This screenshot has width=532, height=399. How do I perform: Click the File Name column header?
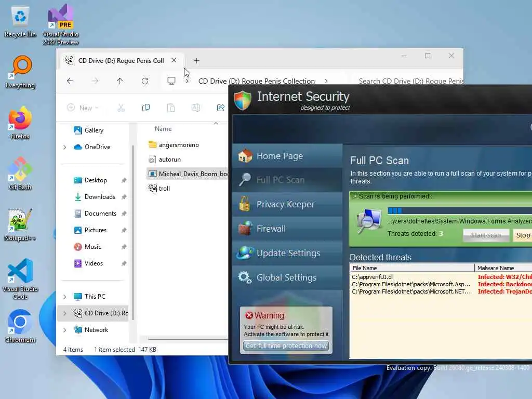pos(412,268)
